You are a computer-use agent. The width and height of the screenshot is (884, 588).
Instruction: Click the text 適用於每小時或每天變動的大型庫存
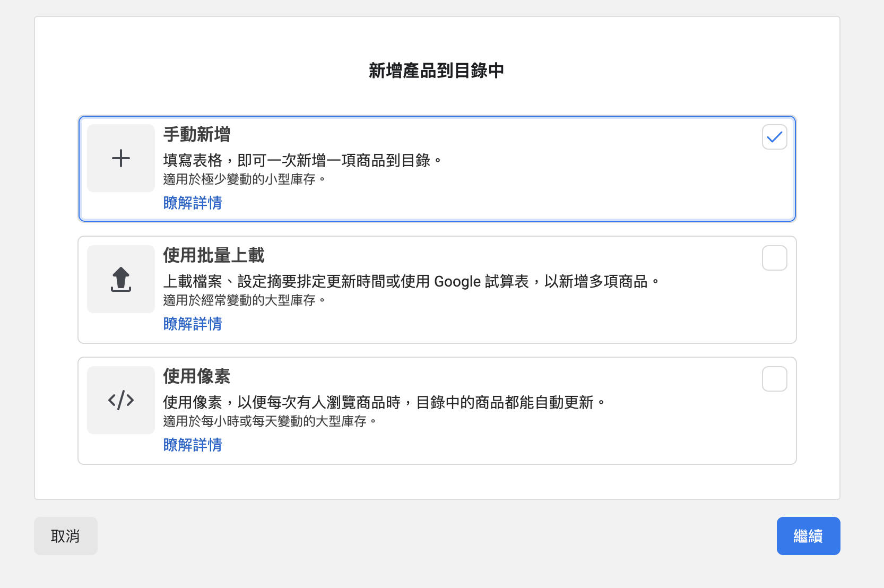270,421
